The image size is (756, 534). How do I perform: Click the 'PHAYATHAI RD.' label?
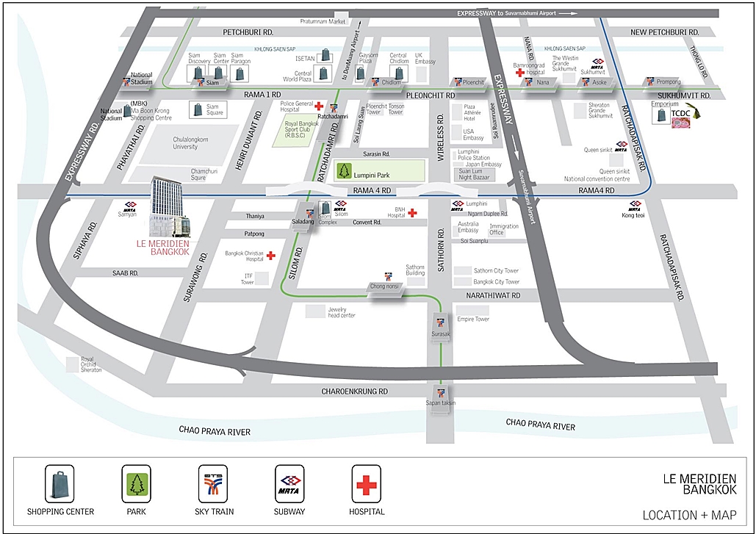coord(131,148)
